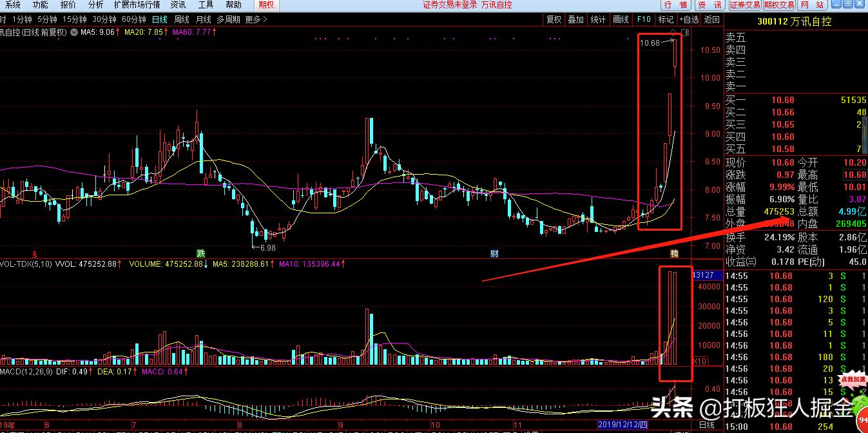
Task: Click the 复权 toolbar button
Action: coord(554,19)
